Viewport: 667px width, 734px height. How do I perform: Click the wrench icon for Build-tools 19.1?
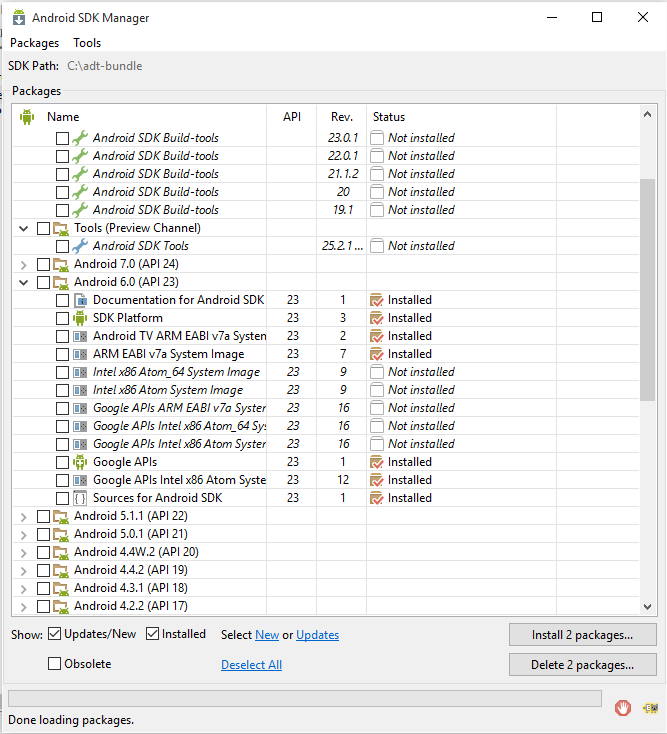80,210
